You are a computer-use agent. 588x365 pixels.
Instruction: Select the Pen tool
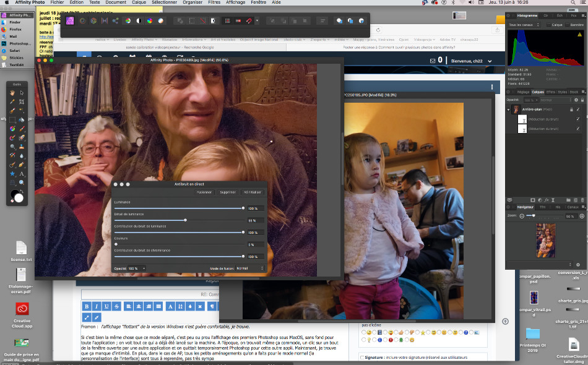click(x=22, y=165)
